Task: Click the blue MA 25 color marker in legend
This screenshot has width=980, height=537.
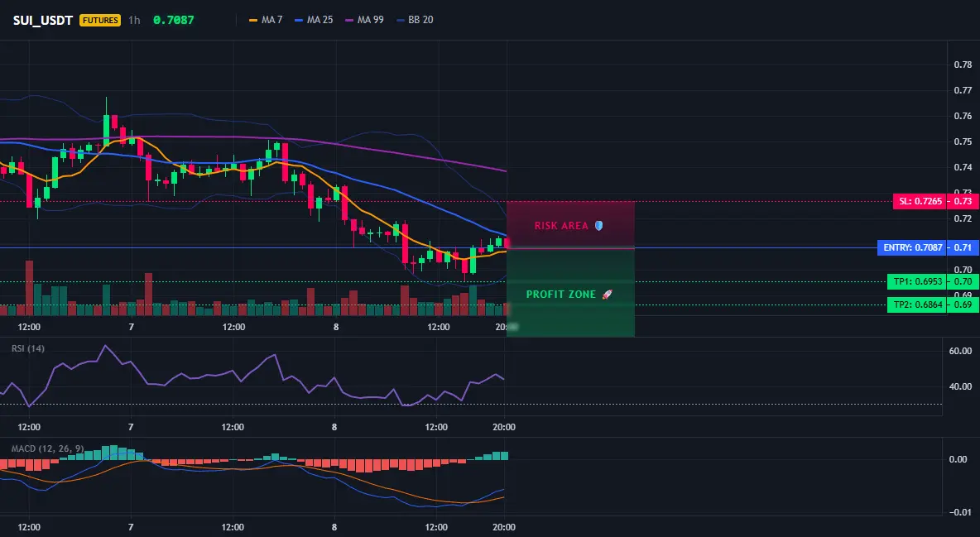Action: (x=299, y=20)
